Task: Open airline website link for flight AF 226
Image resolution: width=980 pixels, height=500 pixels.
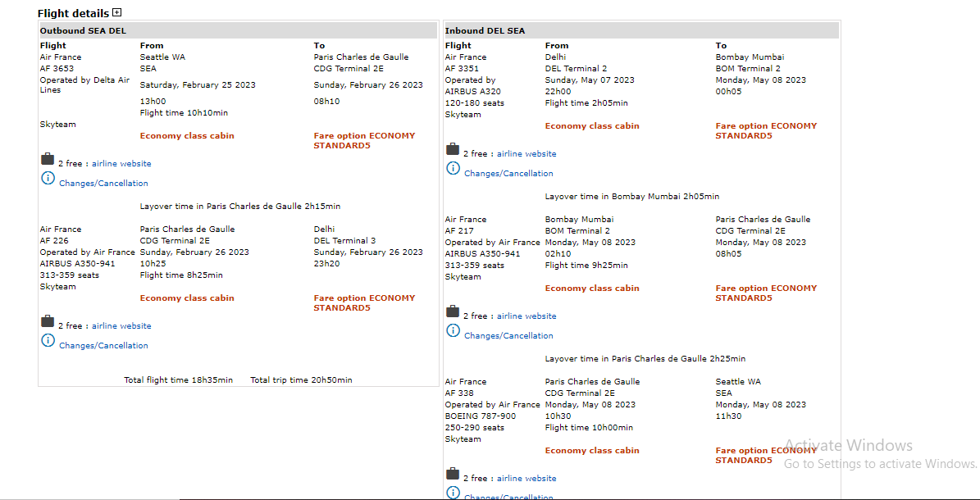Action: pyautogui.click(x=121, y=326)
